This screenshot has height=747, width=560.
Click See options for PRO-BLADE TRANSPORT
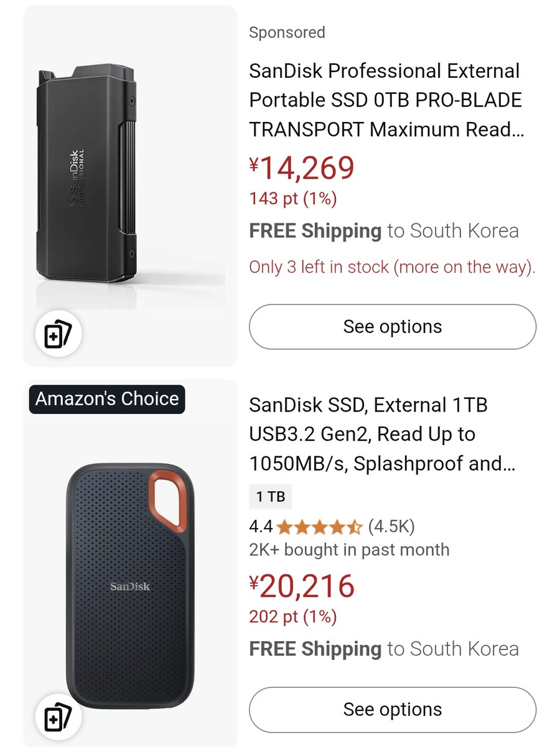pyautogui.click(x=392, y=326)
